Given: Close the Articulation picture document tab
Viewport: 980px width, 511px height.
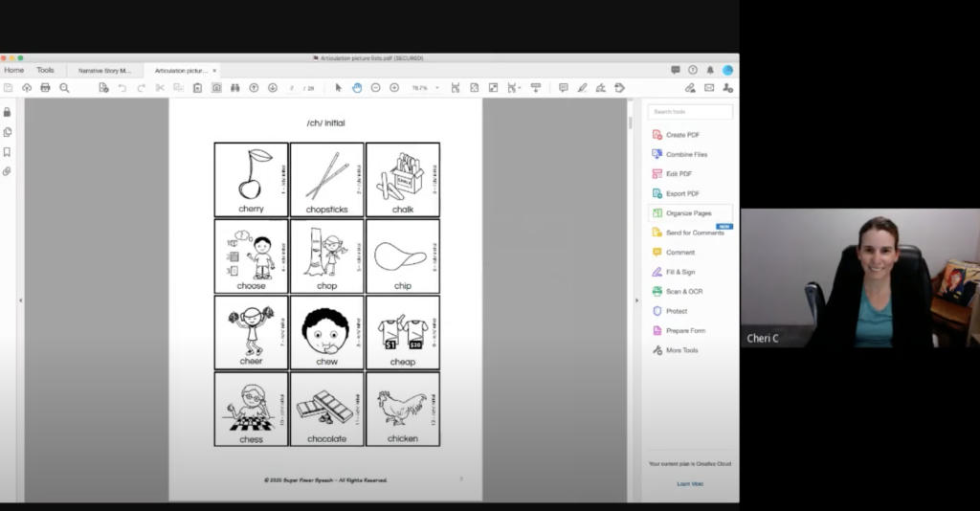Looking at the screenshot, I should [214, 71].
